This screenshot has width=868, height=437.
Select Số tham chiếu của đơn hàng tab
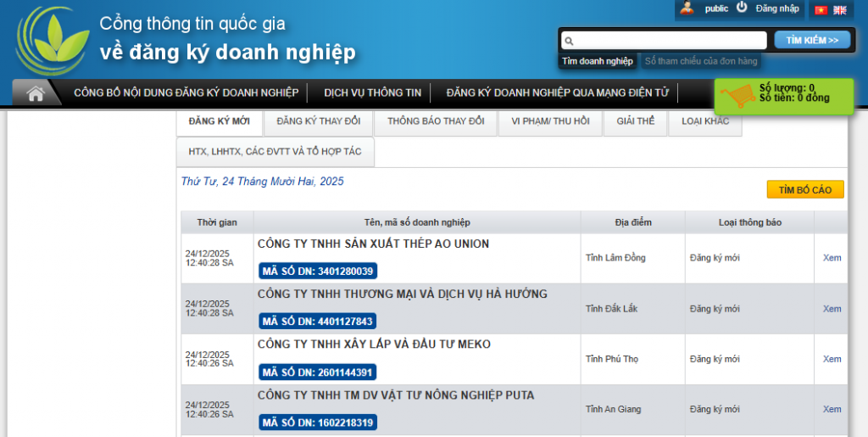pyautogui.click(x=700, y=61)
